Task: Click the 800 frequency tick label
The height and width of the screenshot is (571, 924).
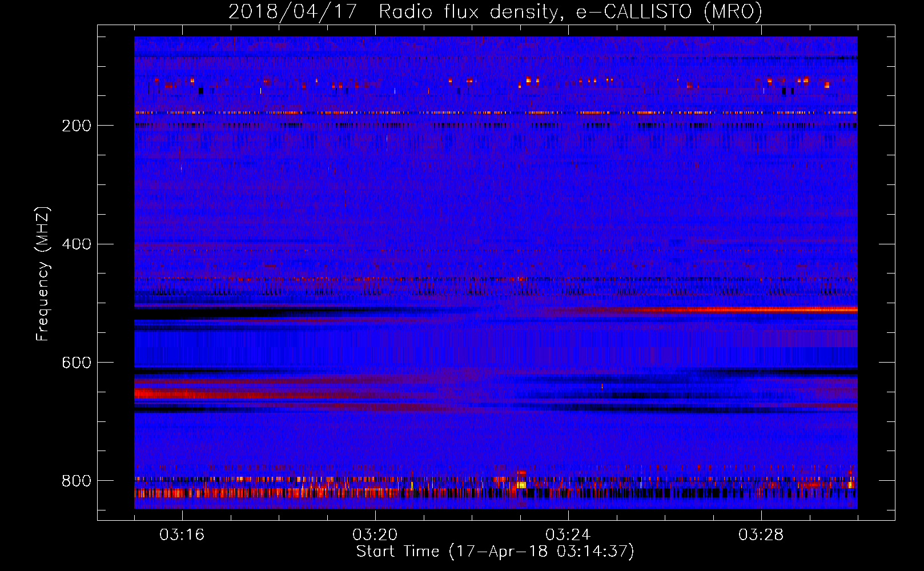Action: [77, 481]
